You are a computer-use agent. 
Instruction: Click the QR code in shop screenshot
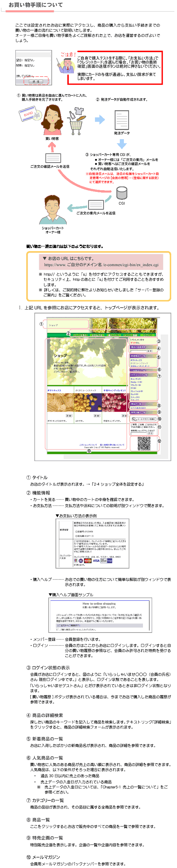[x=144, y=443]
